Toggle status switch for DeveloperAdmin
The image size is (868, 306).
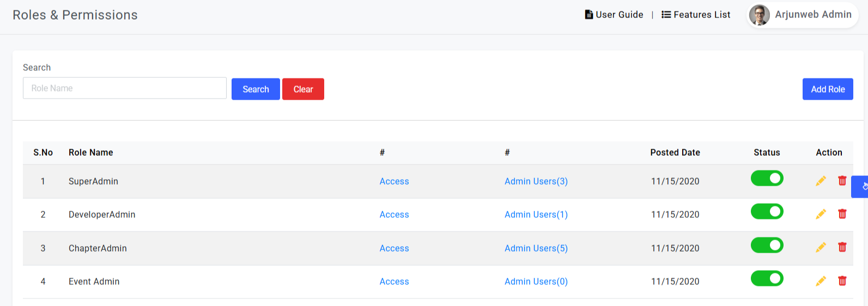pyautogui.click(x=767, y=211)
